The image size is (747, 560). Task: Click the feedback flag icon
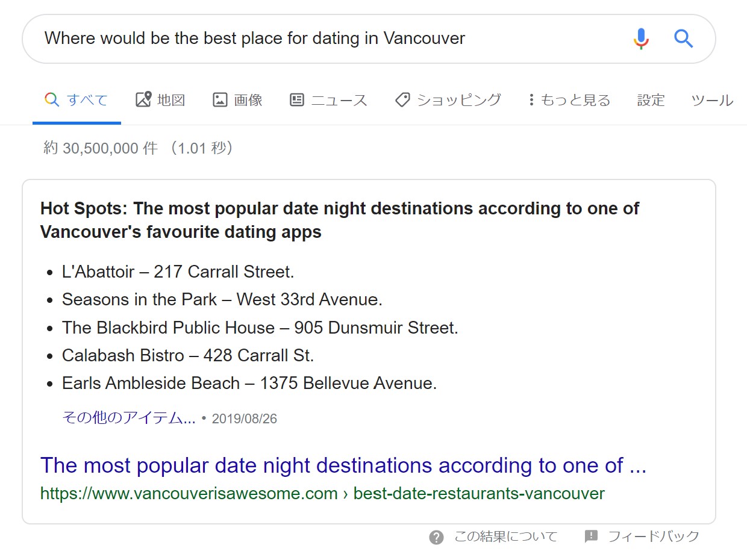click(591, 537)
